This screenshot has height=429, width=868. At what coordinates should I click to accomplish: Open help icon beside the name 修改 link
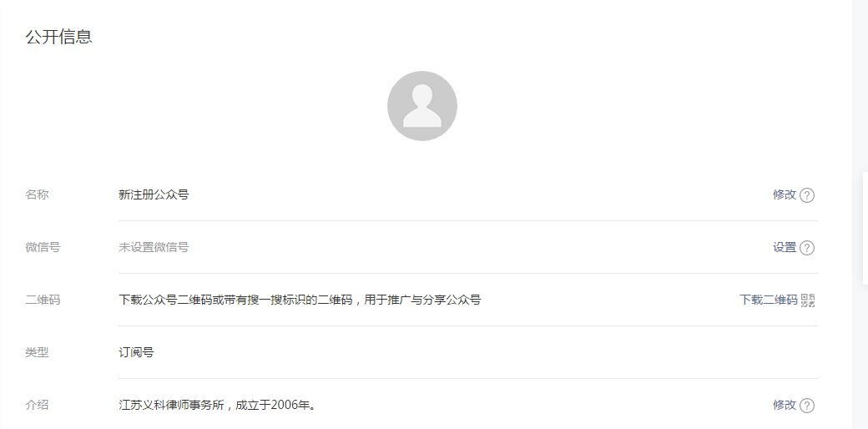click(807, 195)
